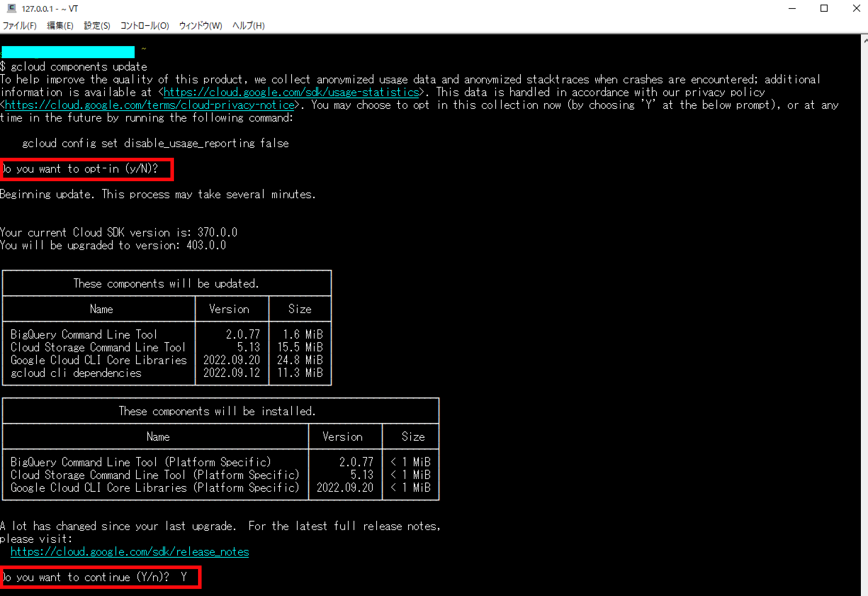
Task: Click 'gcloud config set disable_usage_reporting false' text
Action: click(155, 144)
